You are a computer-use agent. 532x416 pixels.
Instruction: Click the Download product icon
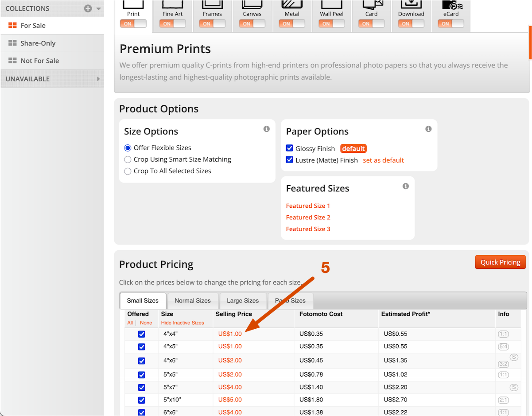(x=411, y=4)
